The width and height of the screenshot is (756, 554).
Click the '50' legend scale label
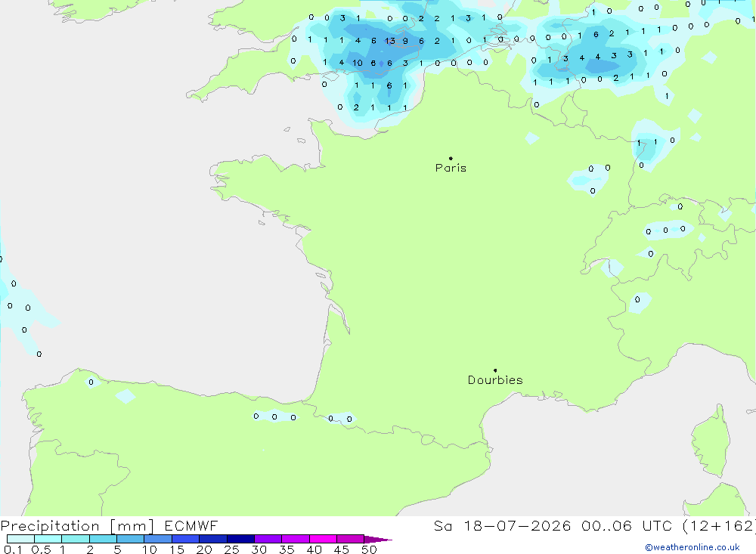point(369,549)
